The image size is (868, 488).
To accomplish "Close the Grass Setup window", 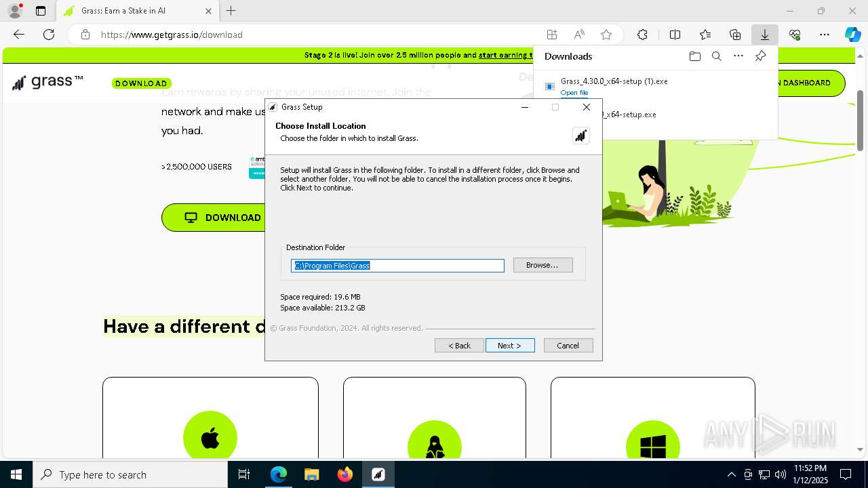I will point(587,107).
